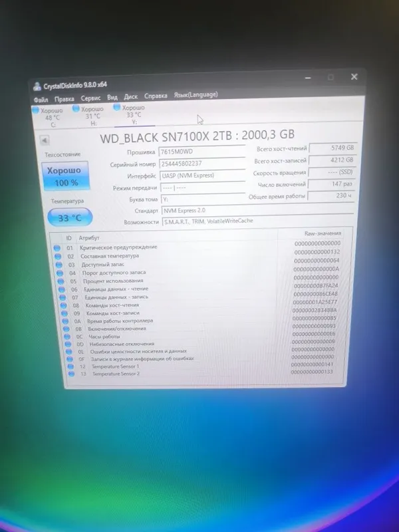The image size is (399, 532).
Task: Click the Интерфейс field UASP (NVM Express)
Action: coord(203,176)
